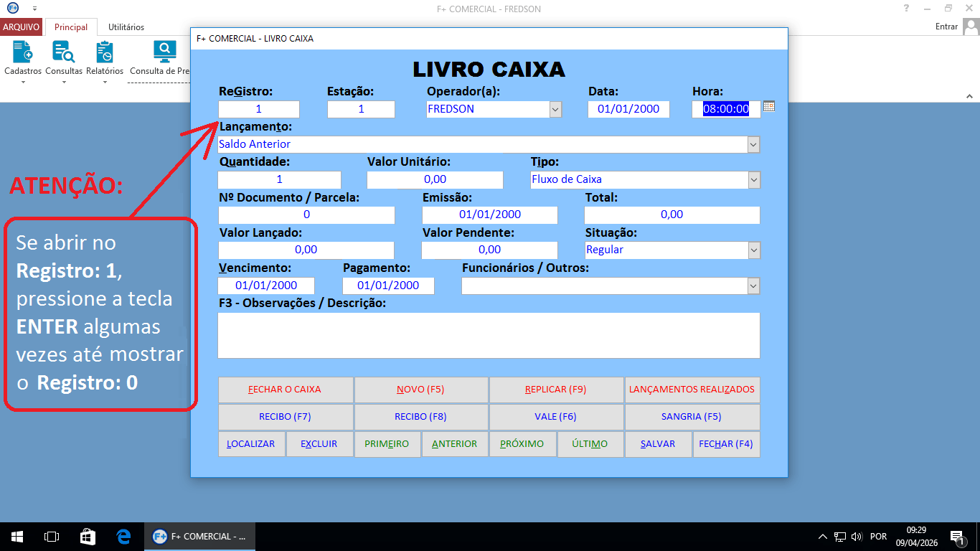The image size is (980, 551).
Task: Open the ARQUIVO menu
Action: [22, 27]
